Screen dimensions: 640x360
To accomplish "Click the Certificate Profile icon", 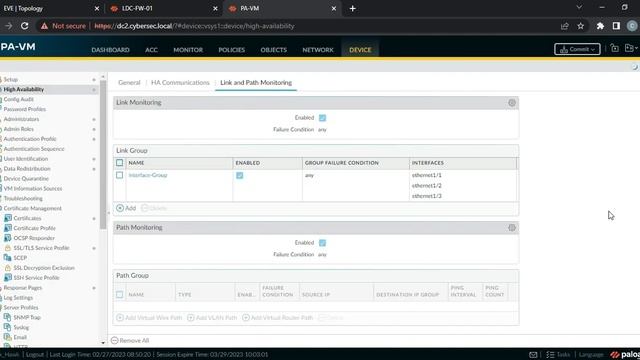I will click(x=8, y=228).
